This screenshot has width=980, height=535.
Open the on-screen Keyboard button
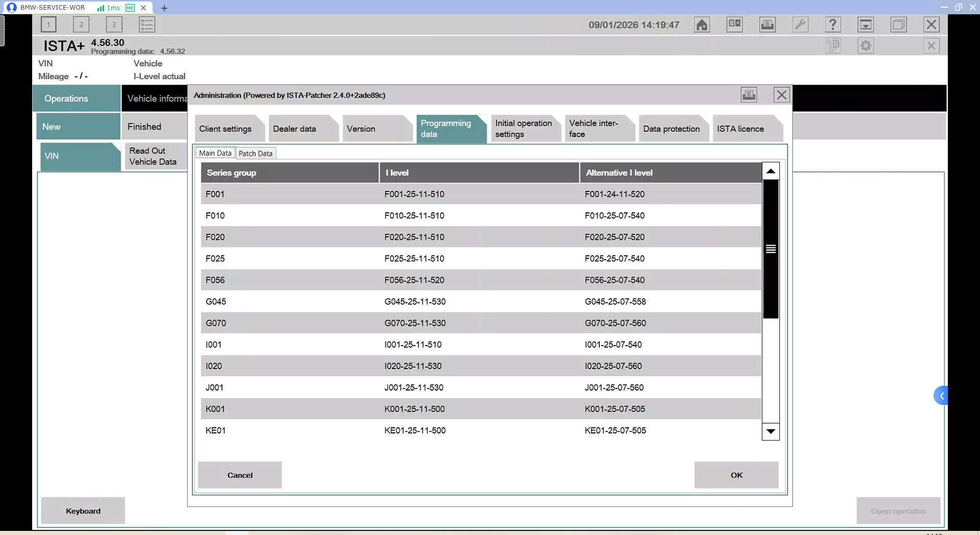(83, 511)
